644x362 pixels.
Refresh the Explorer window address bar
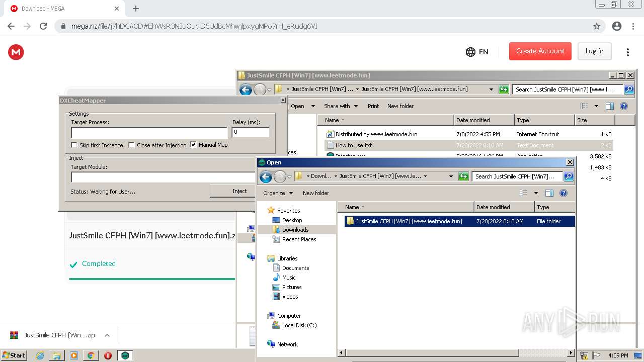(x=504, y=89)
